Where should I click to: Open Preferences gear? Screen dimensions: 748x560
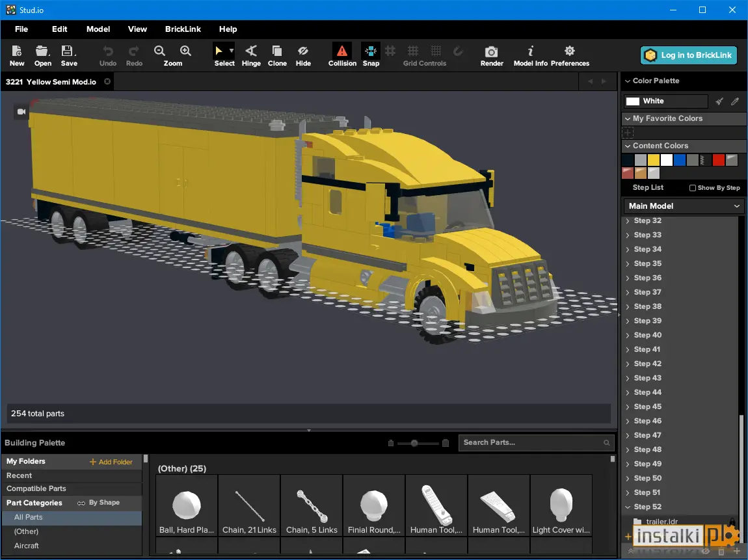click(x=570, y=55)
